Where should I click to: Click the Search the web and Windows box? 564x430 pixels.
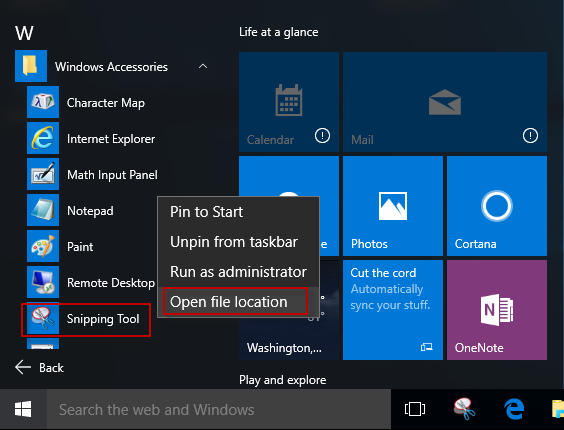(219, 409)
